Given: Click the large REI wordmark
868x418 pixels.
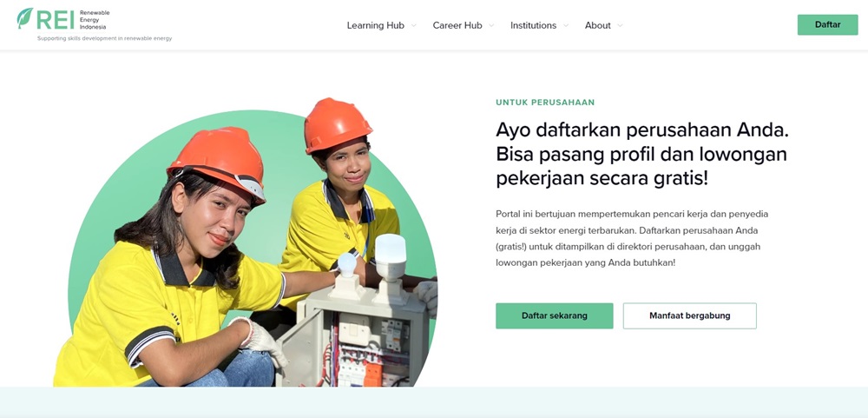Looking at the screenshot, I should 56,19.
